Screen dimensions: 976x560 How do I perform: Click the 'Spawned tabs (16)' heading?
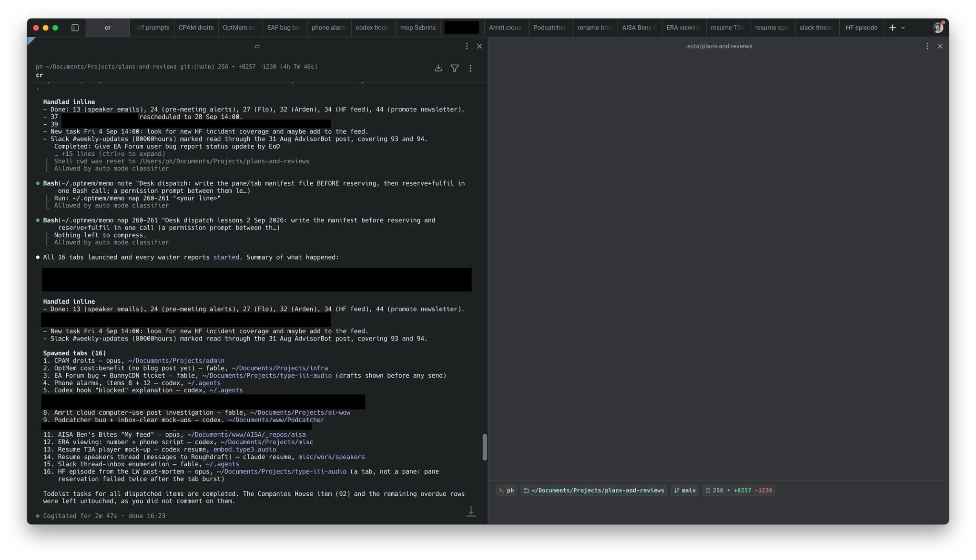pyautogui.click(x=74, y=353)
